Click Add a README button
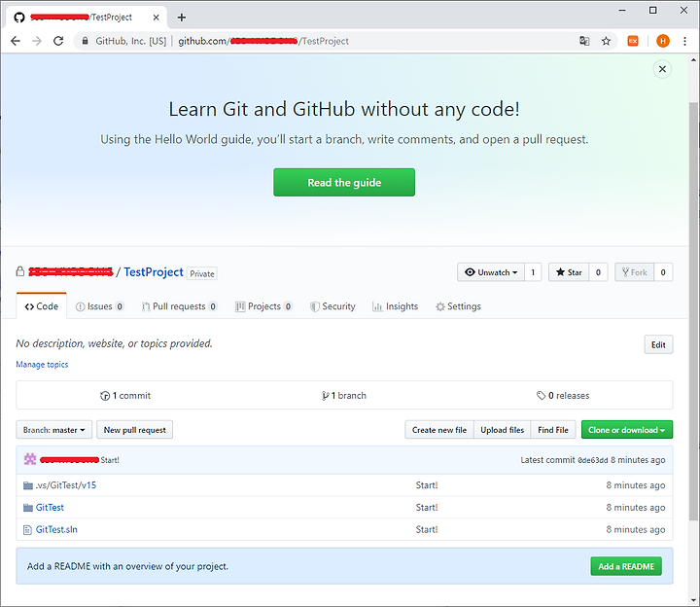The height and width of the screenshot is (607, 700). point(626,566)
